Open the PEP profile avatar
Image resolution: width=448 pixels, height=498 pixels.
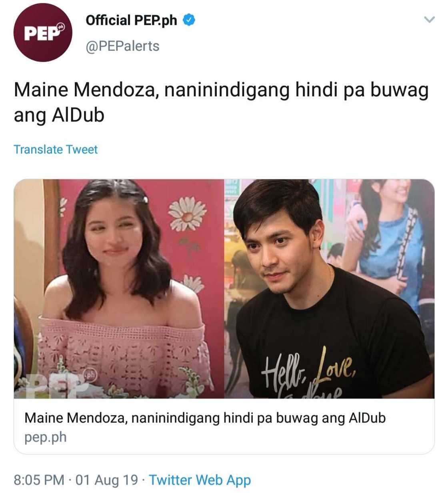[x=43, y=32]
